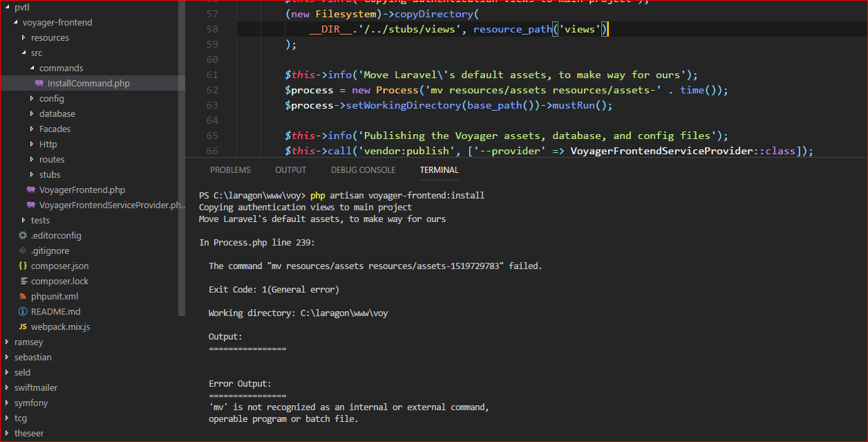Expand the symfony vendor folder
The width and height of the screenshot is (868, 442).
8,403
